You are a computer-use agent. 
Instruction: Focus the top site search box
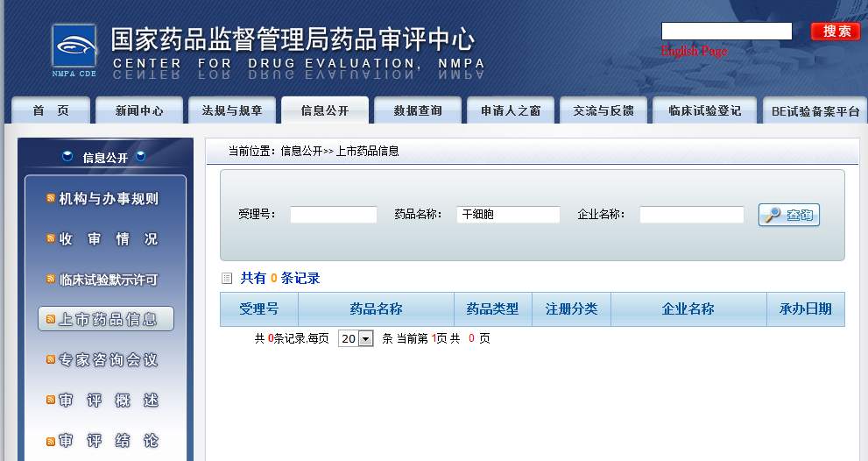[727, 31]
